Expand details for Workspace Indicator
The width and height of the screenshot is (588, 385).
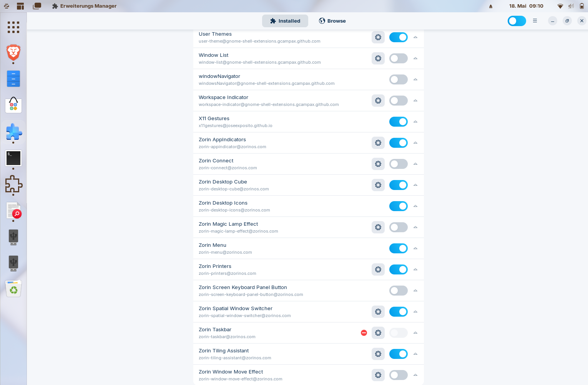click(415, 101)
